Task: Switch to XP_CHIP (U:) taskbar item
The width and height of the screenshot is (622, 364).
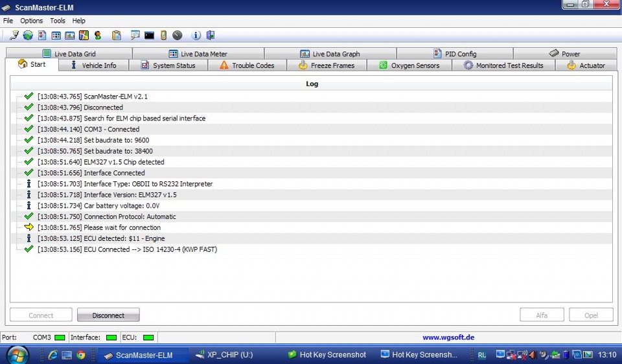Action: pos(225,355)
